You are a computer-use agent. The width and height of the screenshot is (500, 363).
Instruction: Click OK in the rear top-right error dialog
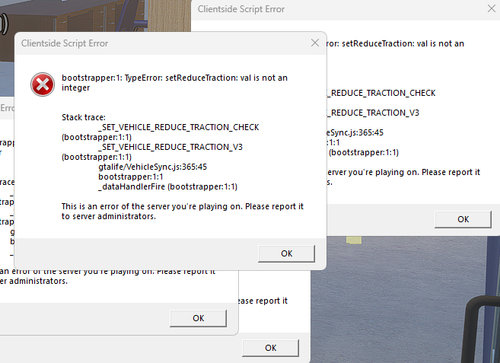tap(463, 219)
